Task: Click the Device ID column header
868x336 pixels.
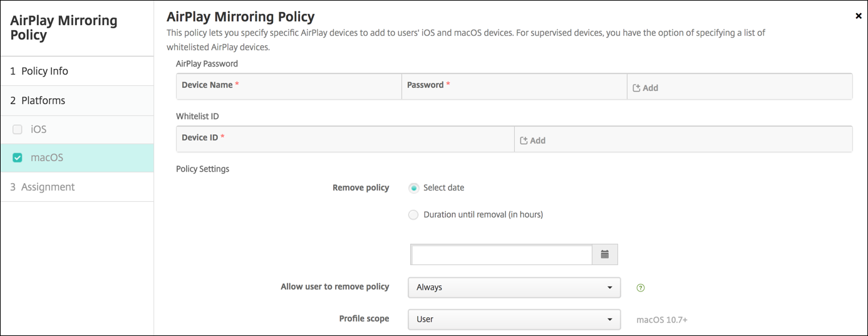Action: [x=200, y=138]
